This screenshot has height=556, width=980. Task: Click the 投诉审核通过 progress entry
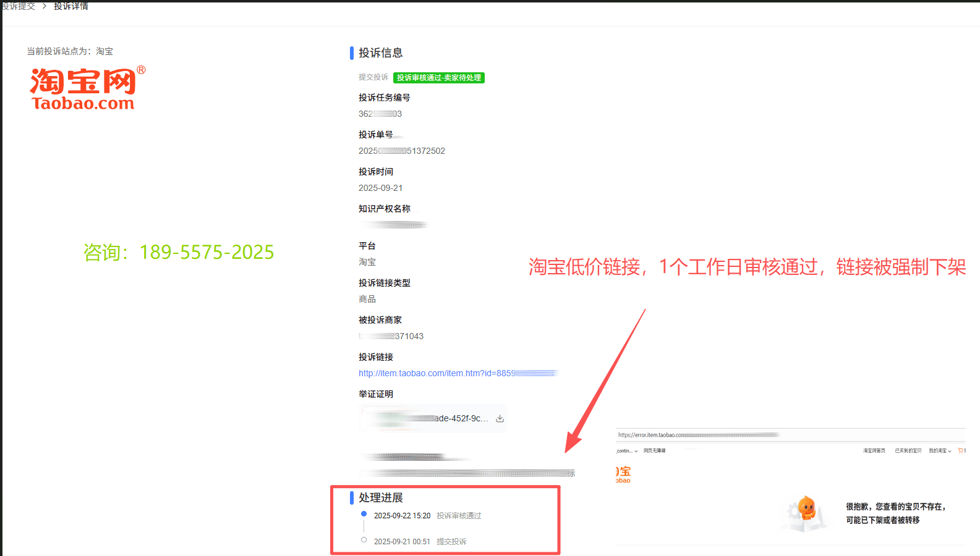(459, 516)
